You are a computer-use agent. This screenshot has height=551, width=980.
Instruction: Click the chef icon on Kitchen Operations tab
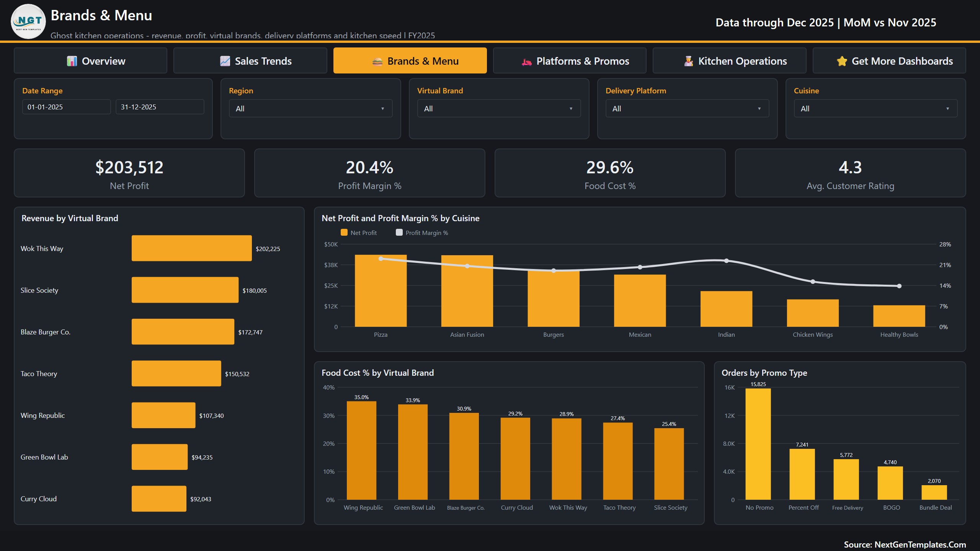(689, 61)
